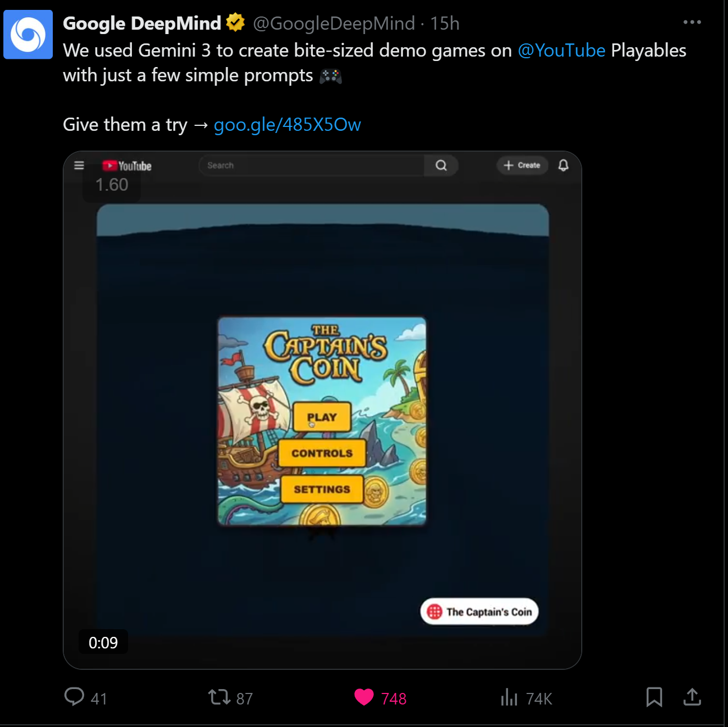The height and width of the screenshot is (727, 728).
Task: Unlike the post with the heart icon
Action: point(364,697)
